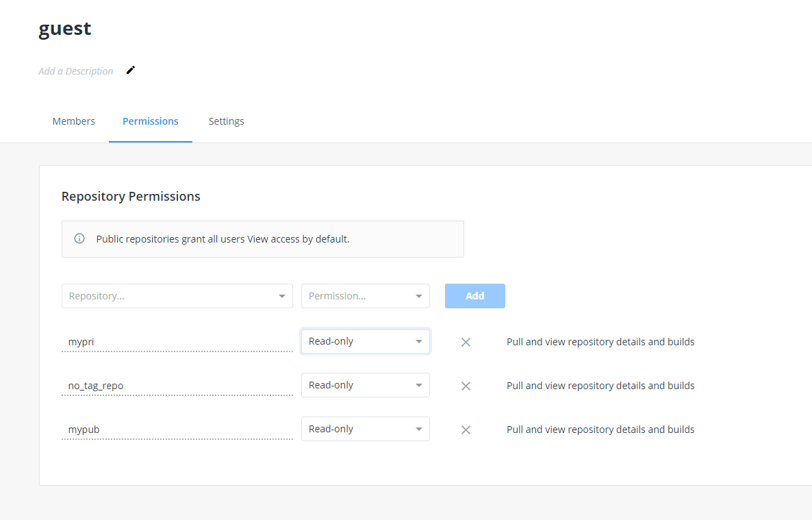Switch to the Settings tab
812x520 pixels.
(x=226, y=121)
